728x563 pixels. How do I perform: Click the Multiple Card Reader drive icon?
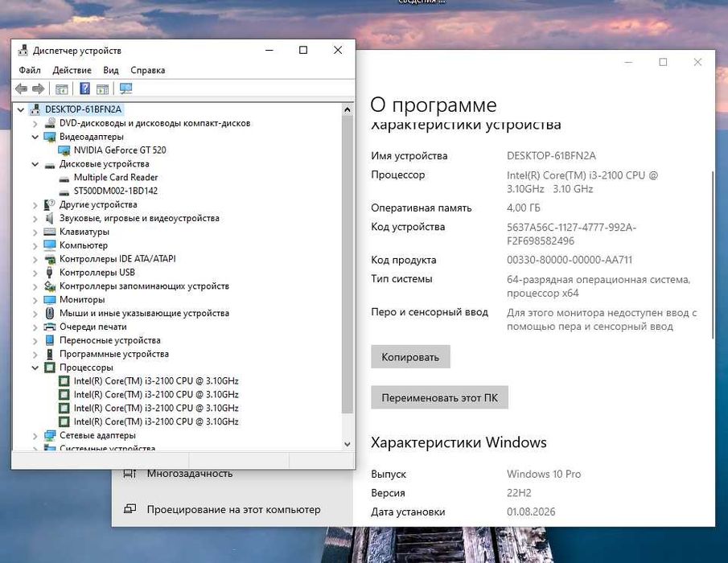64,179
